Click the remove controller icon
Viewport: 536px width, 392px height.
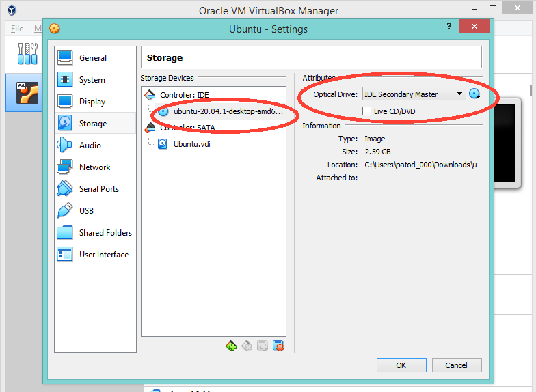247,346
